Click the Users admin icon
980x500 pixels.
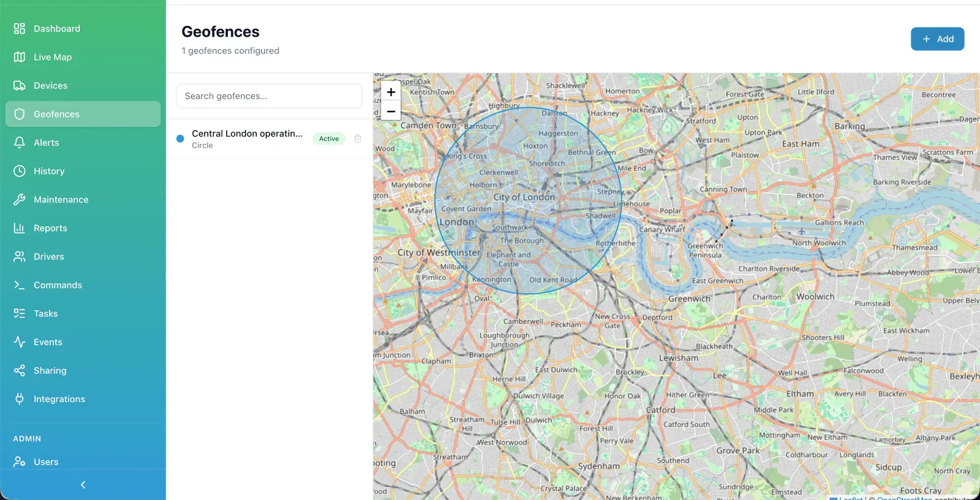pyautogui.click(x=20, y=461)
